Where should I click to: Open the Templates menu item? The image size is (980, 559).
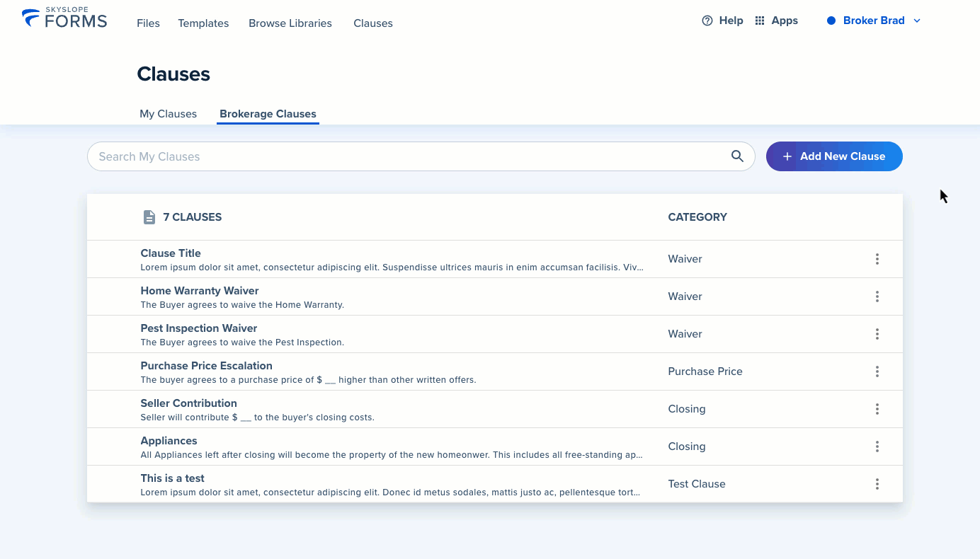tap(203, 23)
